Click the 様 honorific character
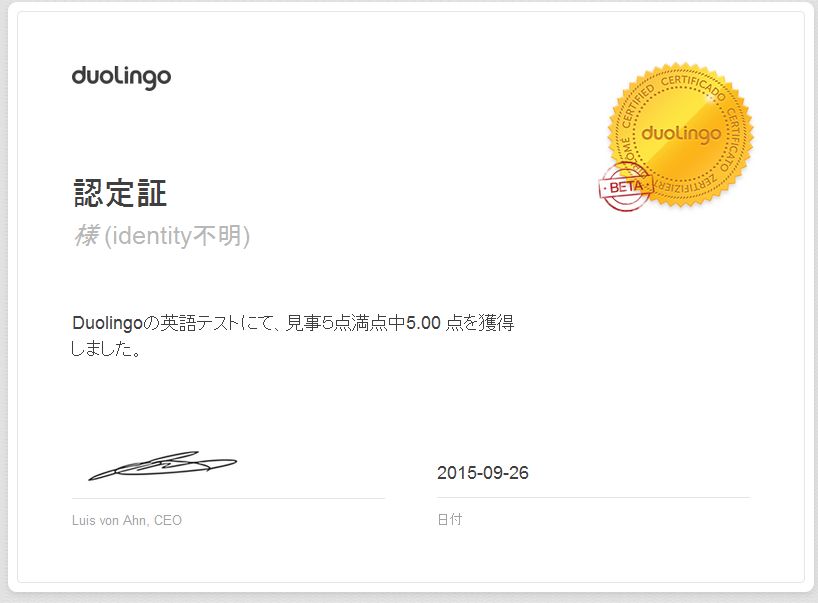 [86, 236]
